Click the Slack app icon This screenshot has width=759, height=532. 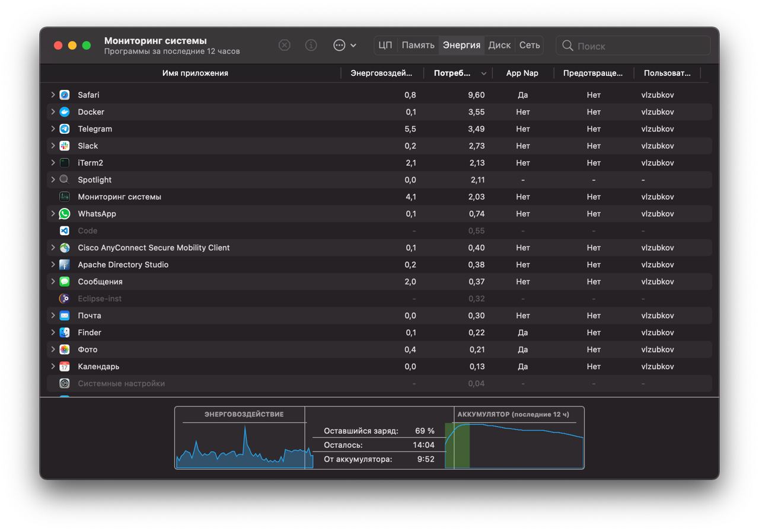(x=65, y=146)
